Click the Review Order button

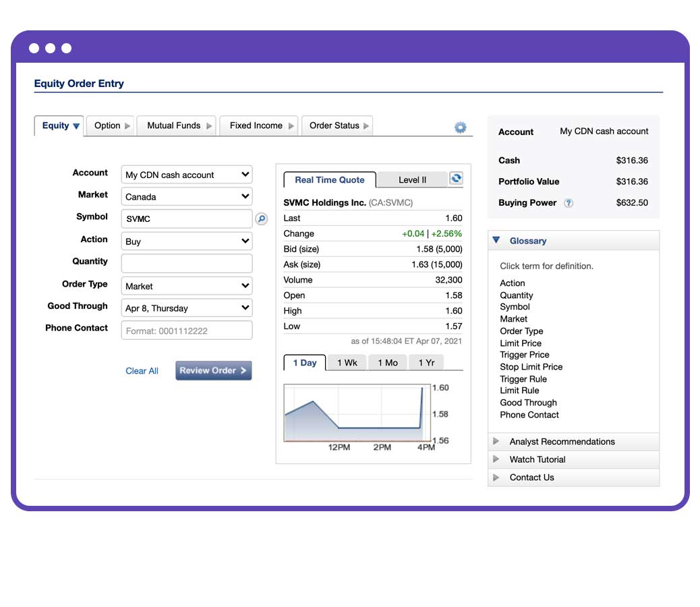[x=213, y=370]
